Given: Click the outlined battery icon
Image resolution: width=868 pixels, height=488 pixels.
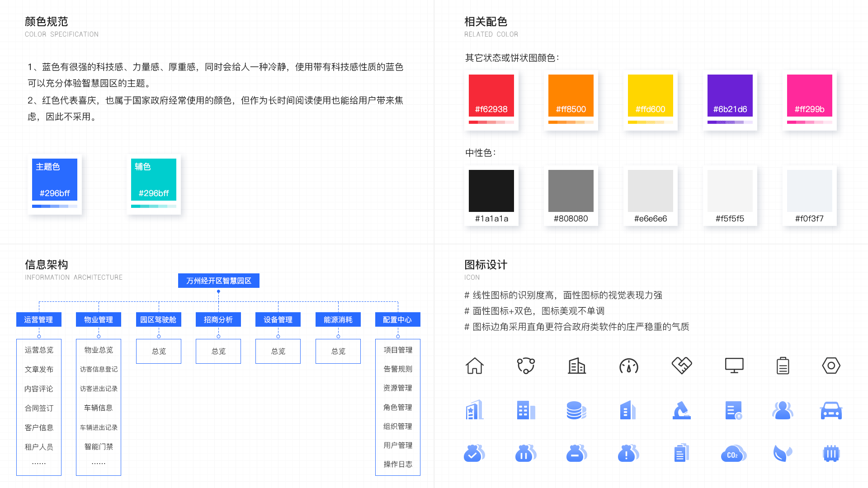Looking at the screenshot, I should 783,366.
